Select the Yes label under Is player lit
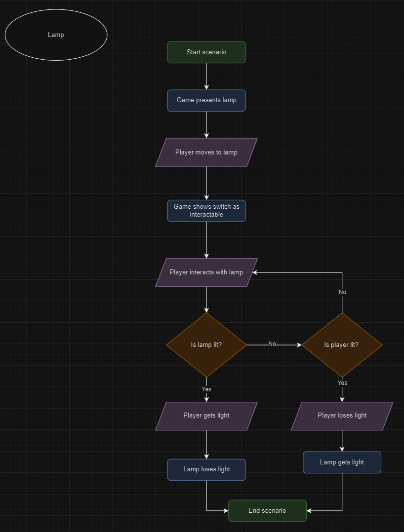This screenshot has height=532, width=404. pos(342,383)
